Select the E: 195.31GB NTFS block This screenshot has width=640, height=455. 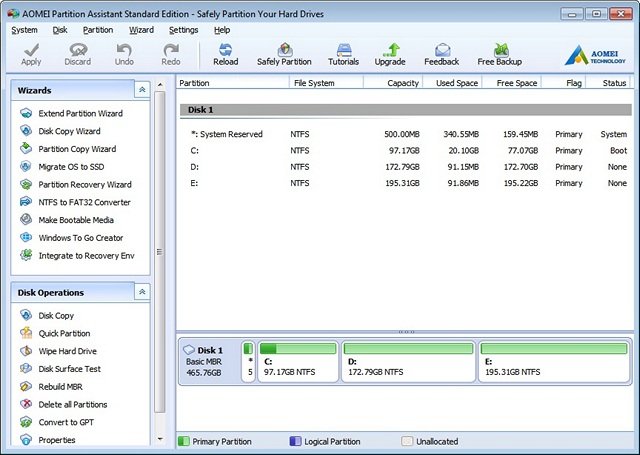coord(553,362)
